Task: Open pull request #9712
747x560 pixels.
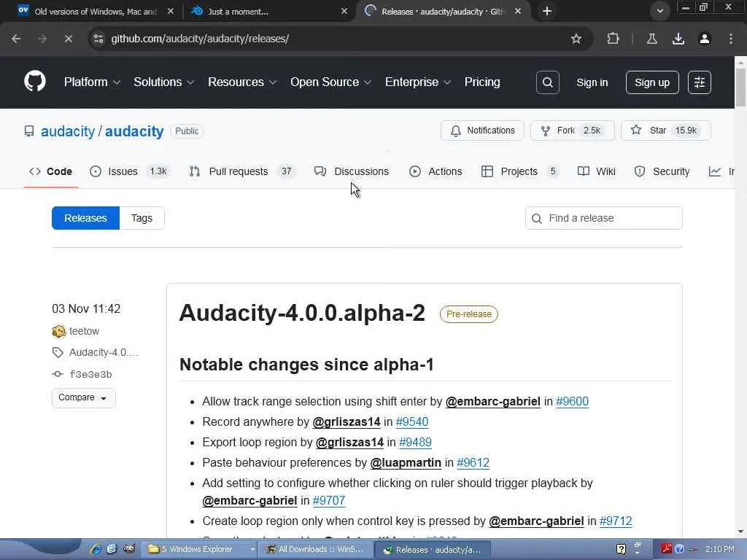Action: click(x=616, y=521)
